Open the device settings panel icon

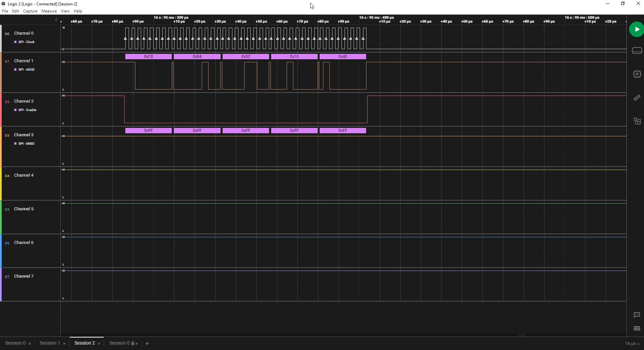637,51
